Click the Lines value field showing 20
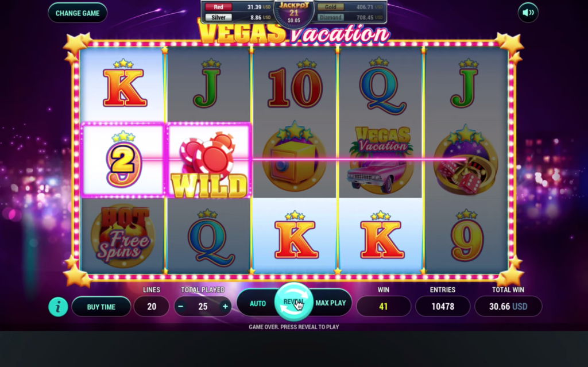588x367 pixels. pos(152,307)
